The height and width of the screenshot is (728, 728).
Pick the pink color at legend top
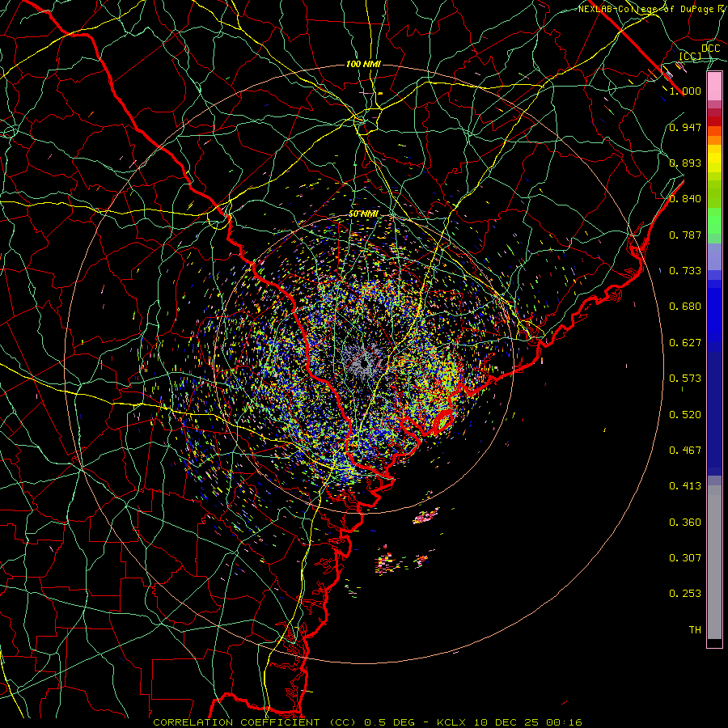pyautogui.click(x=714, y=86)
